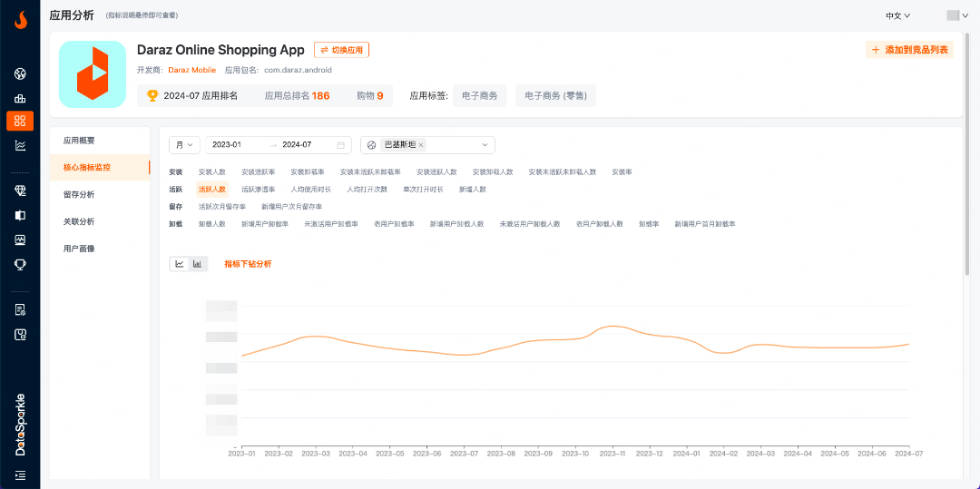Image resolution: width=980 pixels, height=489 pixels.
Task: Open the saved disk icon in sidebar
Action: [20, 334]
